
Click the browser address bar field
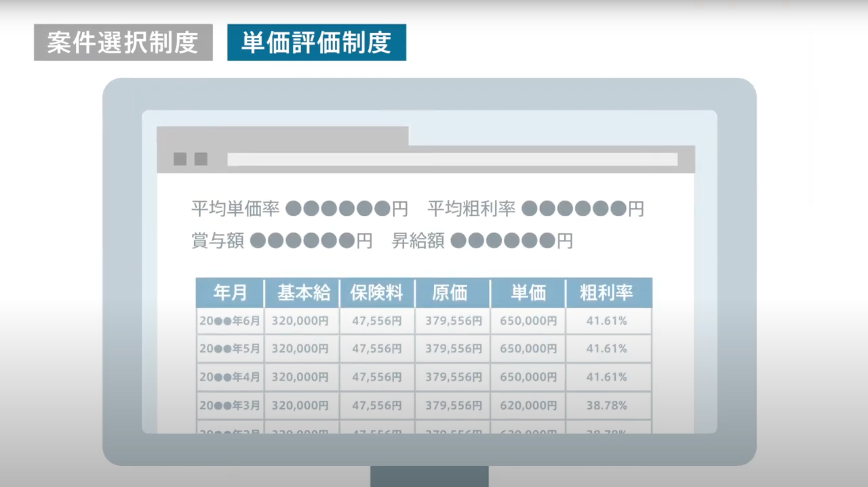(452, 159)
